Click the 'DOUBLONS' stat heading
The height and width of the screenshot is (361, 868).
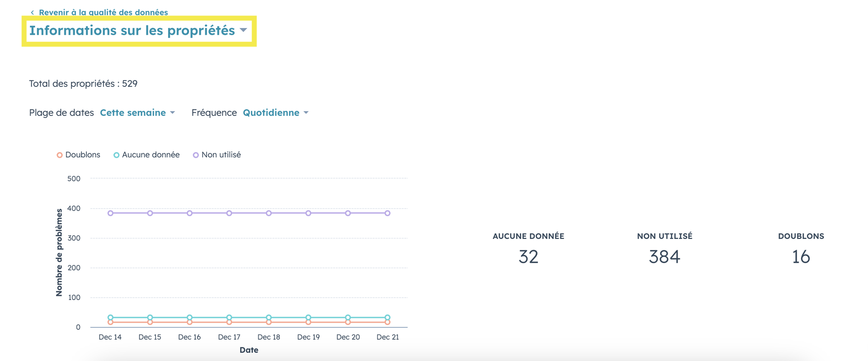pyautogui.click(x=801, y=236)
